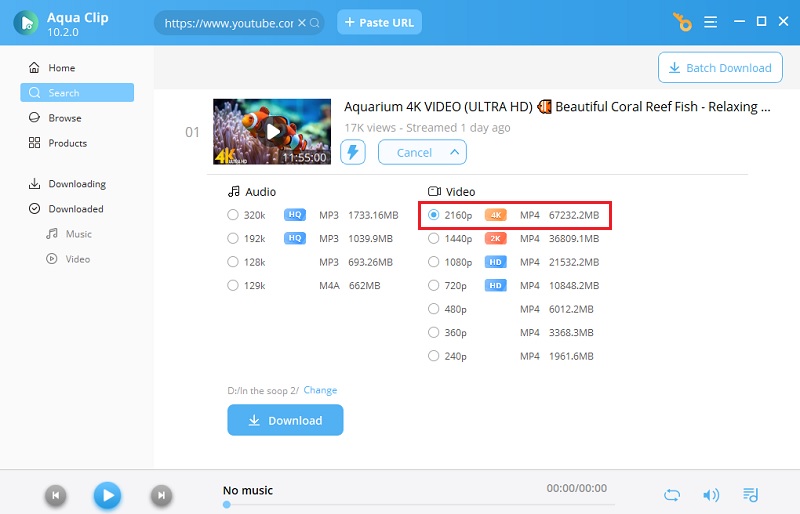Click the YouTube URL input field
Viewport: 800px width, 514px height.
pos(229,23)
